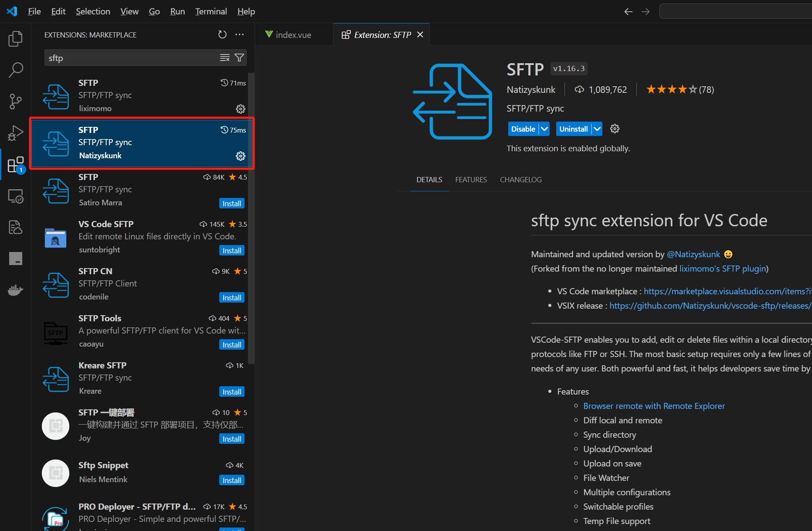The height and width of the screenshot is (531, 812).
Task: Switch to index.vue editor tab
Action: pyautogui.click(x=294, y=34)
